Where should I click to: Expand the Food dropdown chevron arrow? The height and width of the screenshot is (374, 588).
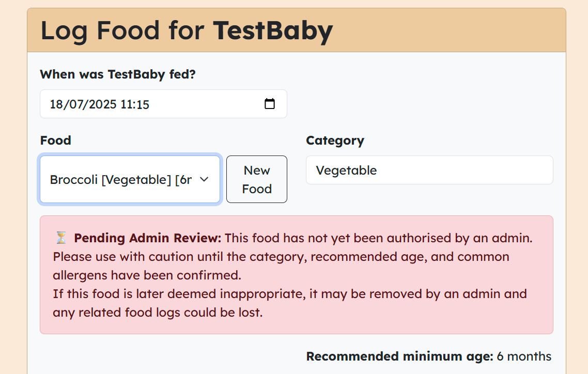[204, 179]
